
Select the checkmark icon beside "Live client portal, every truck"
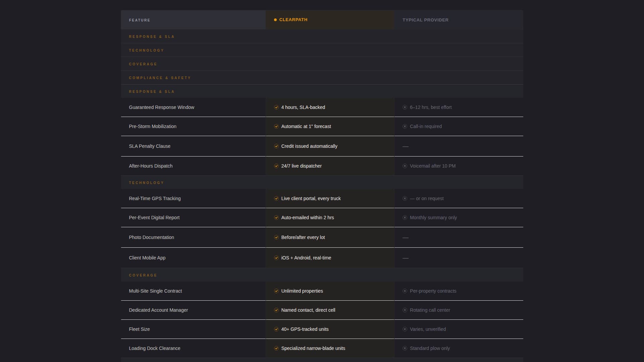276,198
